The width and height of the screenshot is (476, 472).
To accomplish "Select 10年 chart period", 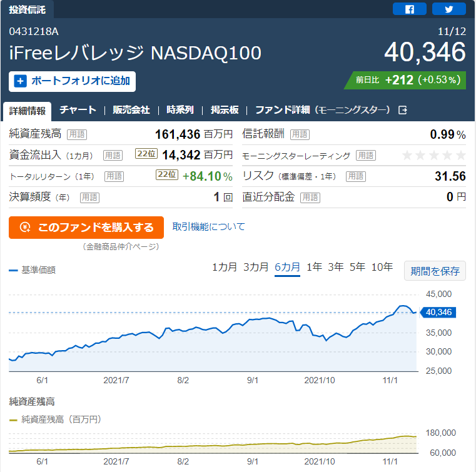I will pos(382,267).
